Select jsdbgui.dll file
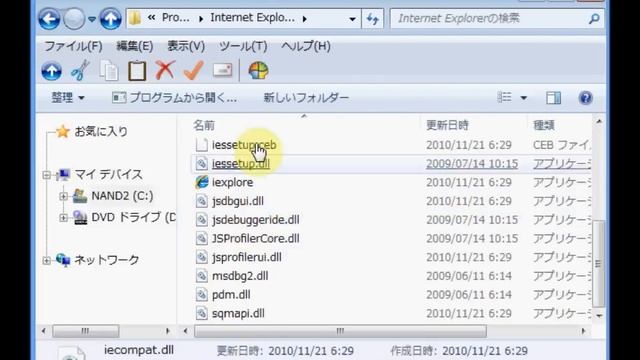This screenshot has width=640, height=360. click(x=238, y=201)
